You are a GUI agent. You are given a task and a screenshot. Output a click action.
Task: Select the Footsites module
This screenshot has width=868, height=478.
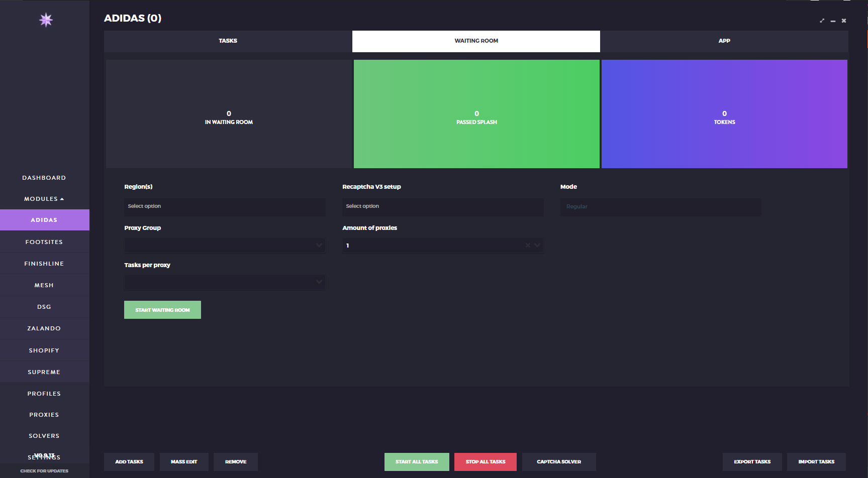pyautogui.click(x=44, y=242)
